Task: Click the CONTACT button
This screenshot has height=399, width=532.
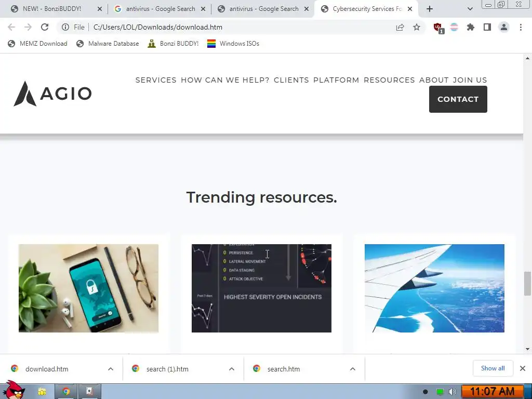Action: coord(458,99)
